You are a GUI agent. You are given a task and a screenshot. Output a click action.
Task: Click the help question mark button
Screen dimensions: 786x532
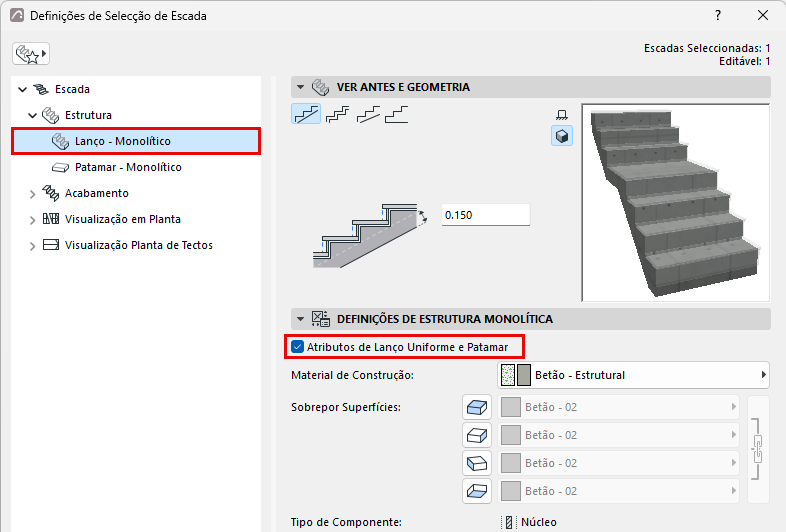coord(718,16)
